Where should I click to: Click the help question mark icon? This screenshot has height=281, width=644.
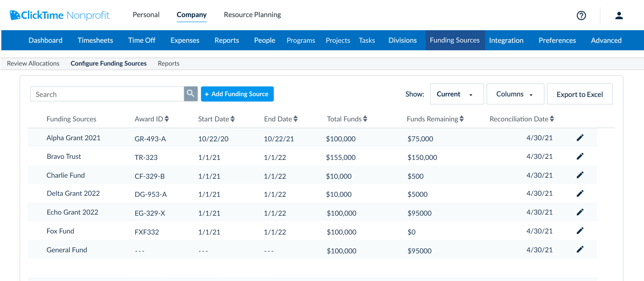click(581, 15)
